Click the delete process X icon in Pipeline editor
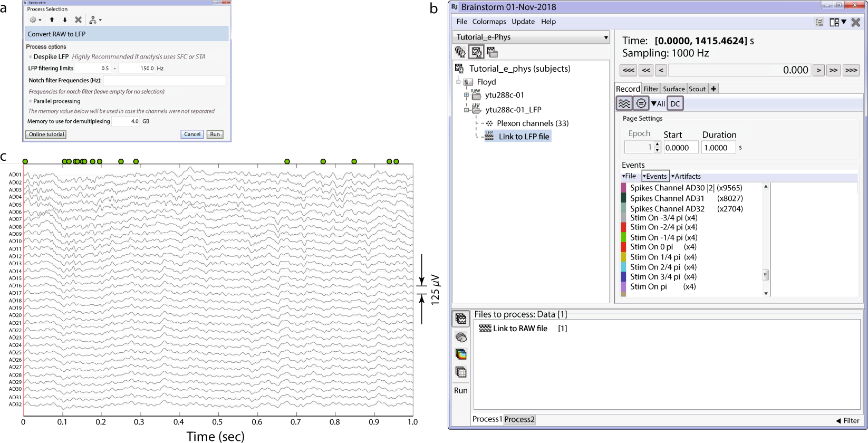The width and height of the screenshot is (868, 443). tap(78, 20)
